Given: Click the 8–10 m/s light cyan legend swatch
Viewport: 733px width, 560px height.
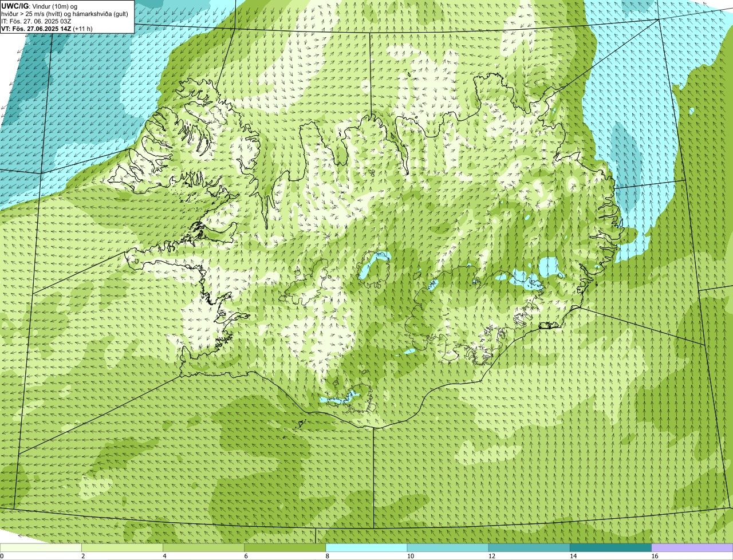Looking at the screenshot, I should tap(366, 547).
